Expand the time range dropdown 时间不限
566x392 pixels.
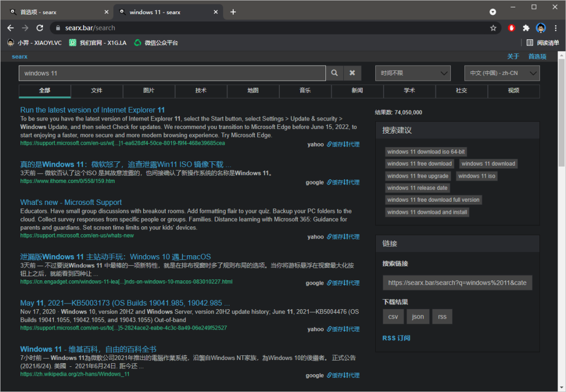coord(413,73)
